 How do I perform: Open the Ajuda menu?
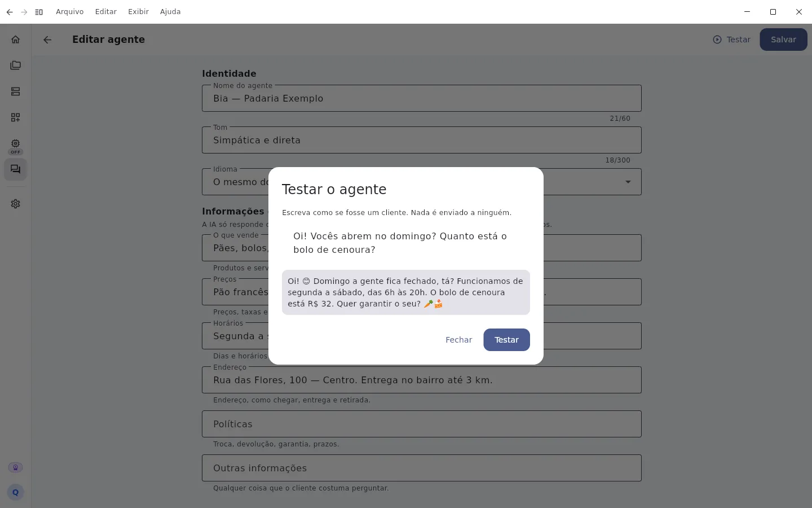170,12
